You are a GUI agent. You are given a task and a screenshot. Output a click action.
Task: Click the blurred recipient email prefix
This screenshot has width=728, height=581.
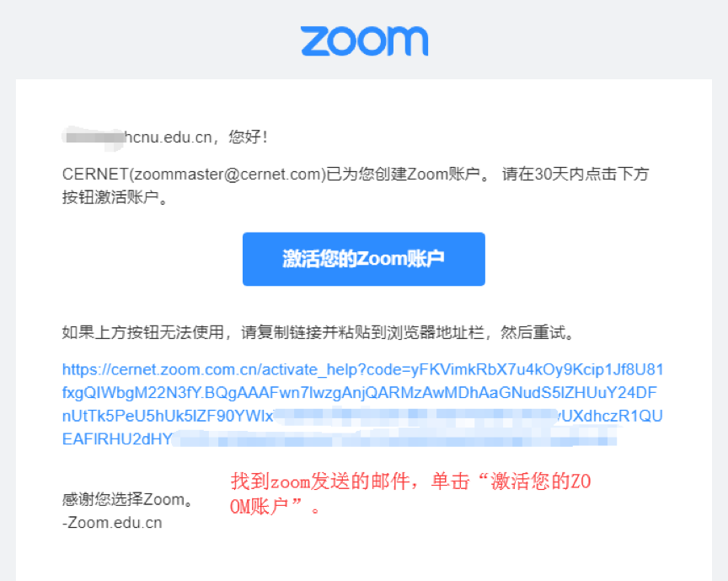point(94,138)
